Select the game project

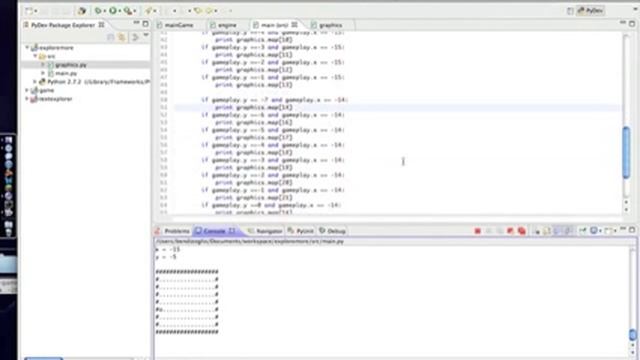pos(47,90)
